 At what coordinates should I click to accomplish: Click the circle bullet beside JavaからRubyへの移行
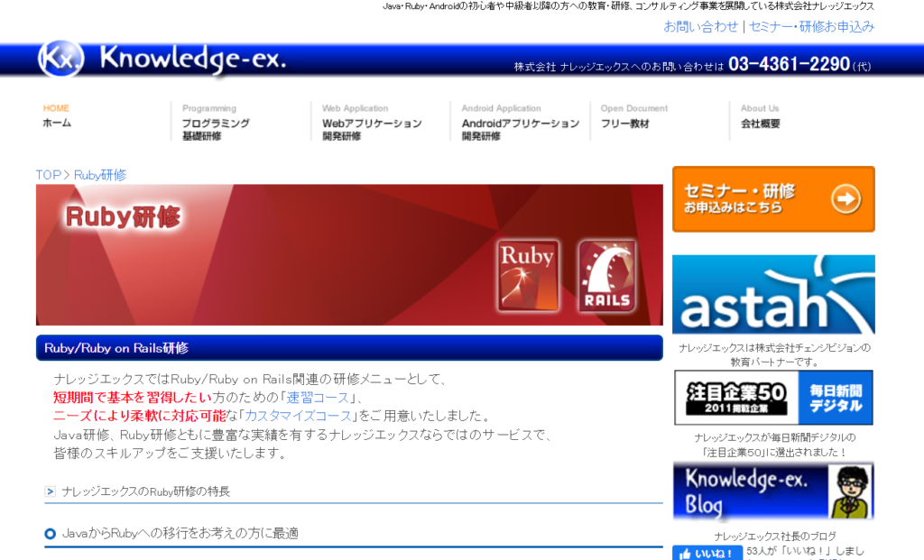51,534
